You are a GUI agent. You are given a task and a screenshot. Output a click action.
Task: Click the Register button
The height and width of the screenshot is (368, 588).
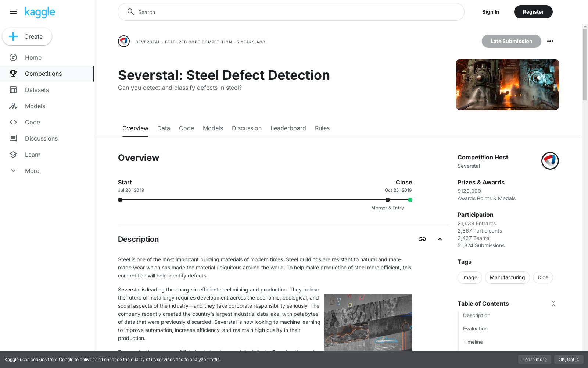[x=533, y=12]
